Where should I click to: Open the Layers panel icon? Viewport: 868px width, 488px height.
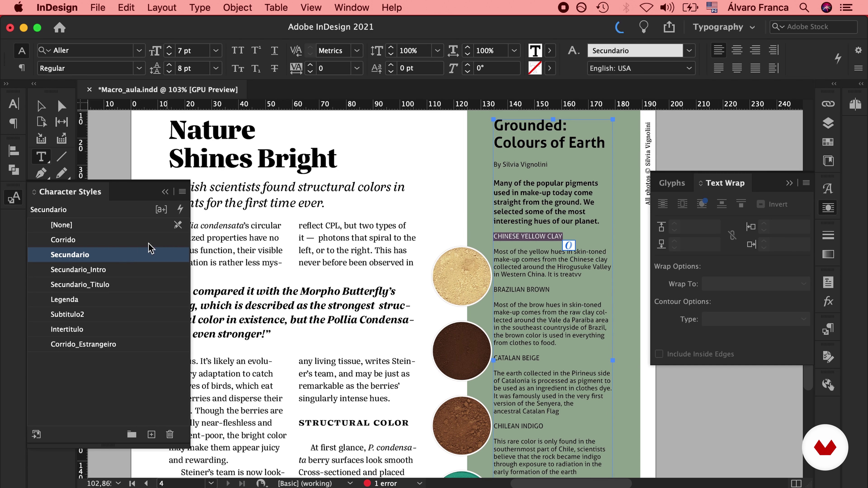[x=828, y=123]
